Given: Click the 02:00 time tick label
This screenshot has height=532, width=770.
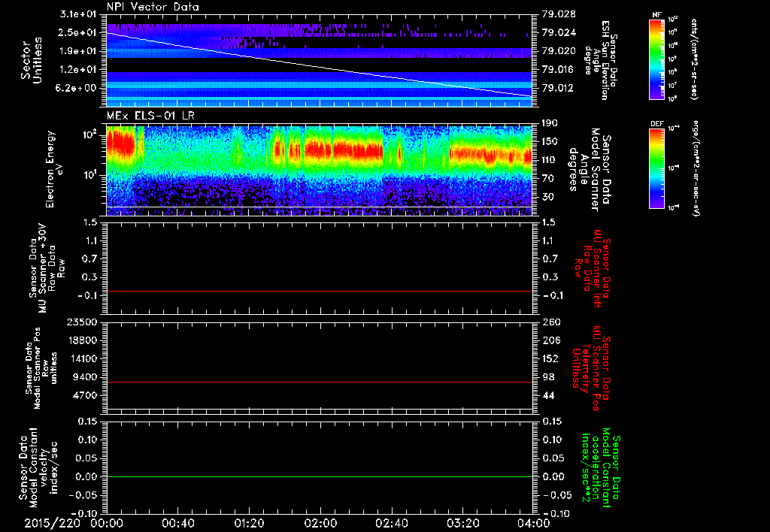Looking at the screenshot, I should coord(320,523).
